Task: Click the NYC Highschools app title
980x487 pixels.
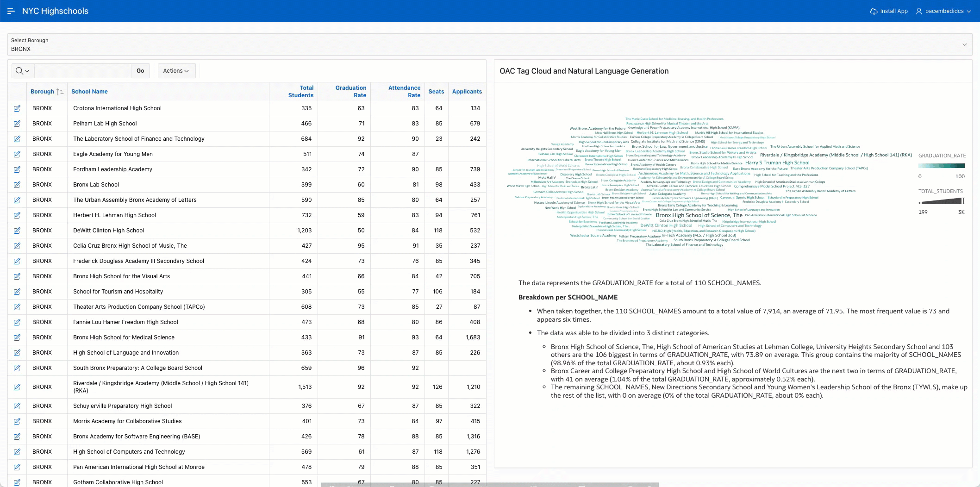Action: click(x=55, y=11)
